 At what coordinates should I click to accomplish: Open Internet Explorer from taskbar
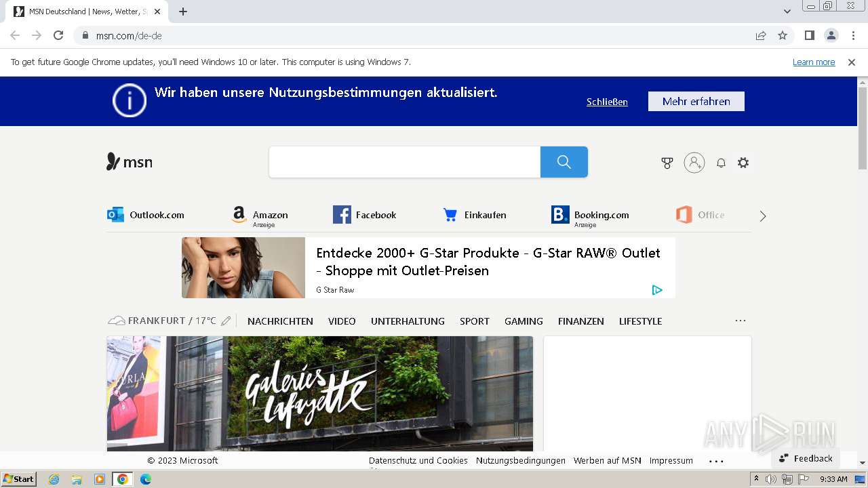[x=54, y=479]
